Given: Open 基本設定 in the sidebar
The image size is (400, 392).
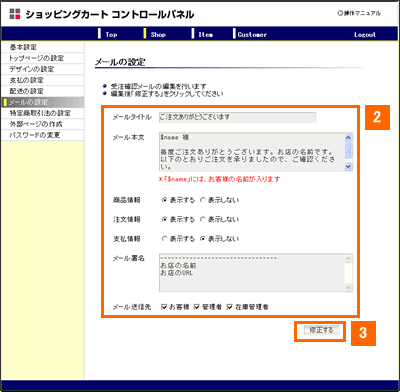Looking at the screenshot, I should pos(42,47).
